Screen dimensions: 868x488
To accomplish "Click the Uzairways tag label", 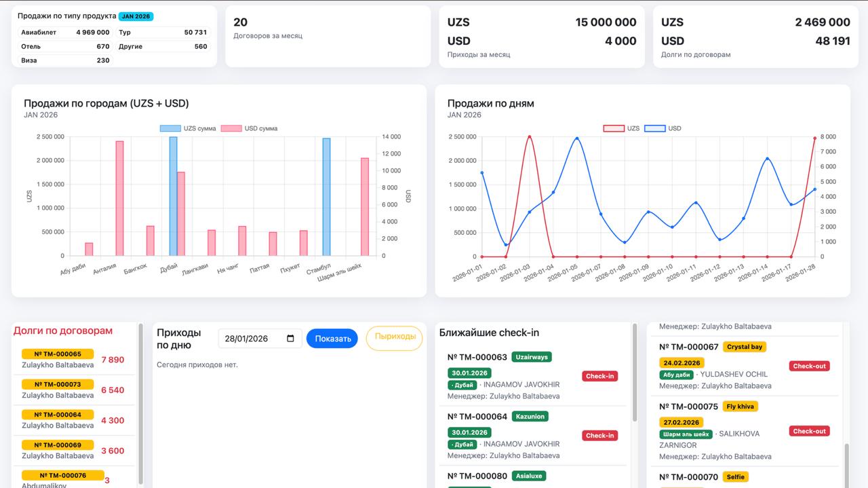I will click(x=532, y=357).
